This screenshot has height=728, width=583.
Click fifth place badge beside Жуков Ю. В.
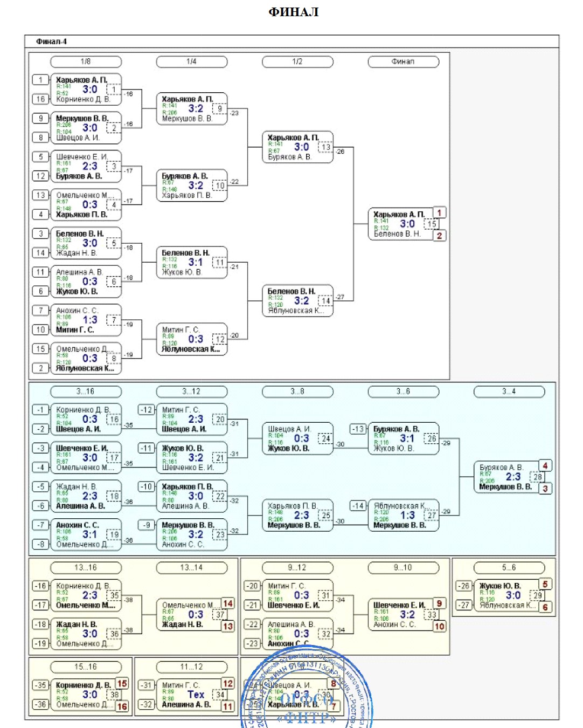point(545,584)
